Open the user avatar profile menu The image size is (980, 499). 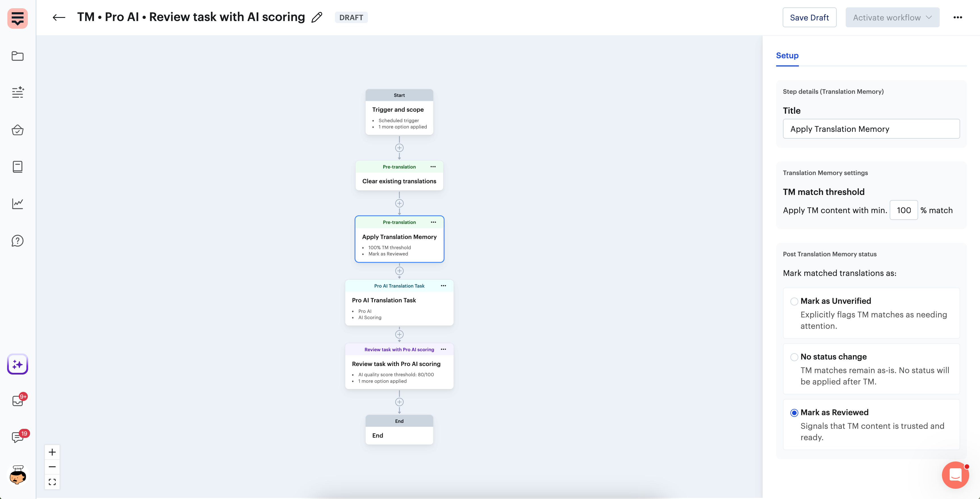tap(18, 475)
